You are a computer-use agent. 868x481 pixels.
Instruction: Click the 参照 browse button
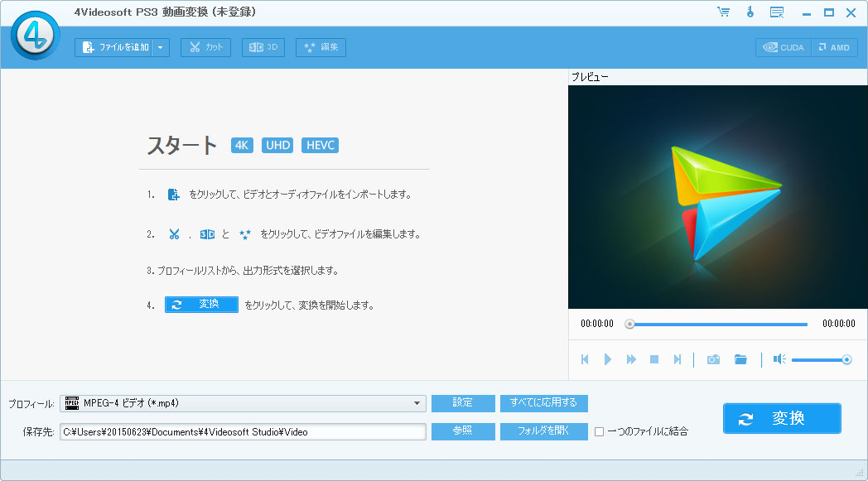(x=463, y=431)
